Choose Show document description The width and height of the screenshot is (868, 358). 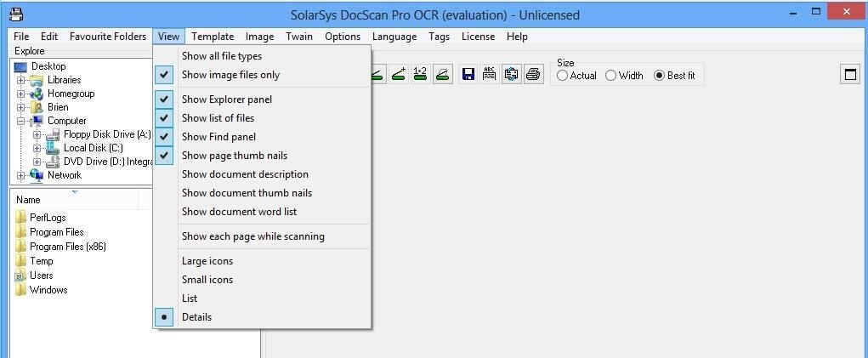(261, 174)
